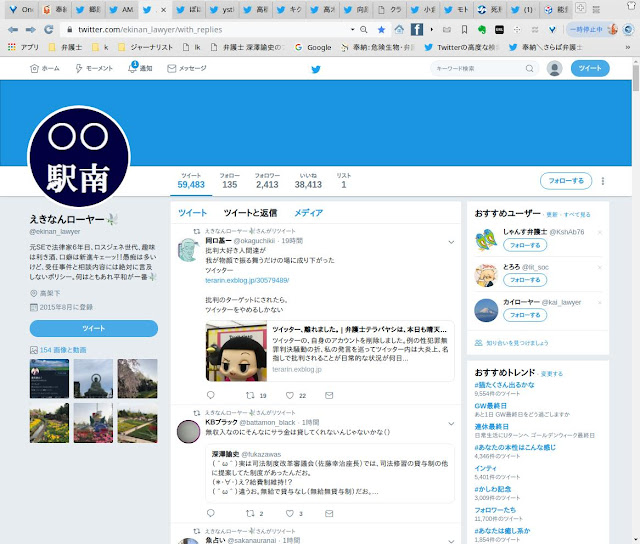Viewport: 640px width, 544px height.
Task: Open the three-dot profile options menu
Action: (603, 181)
